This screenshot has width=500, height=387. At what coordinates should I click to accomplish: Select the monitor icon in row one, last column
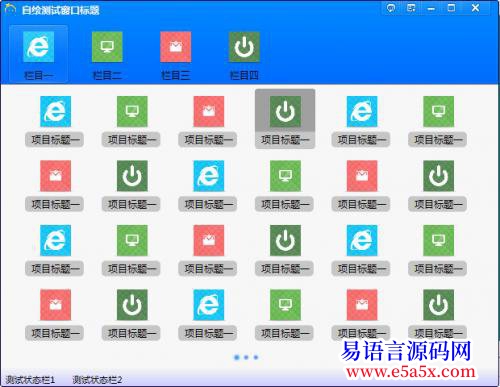click(x=439, y=111)
